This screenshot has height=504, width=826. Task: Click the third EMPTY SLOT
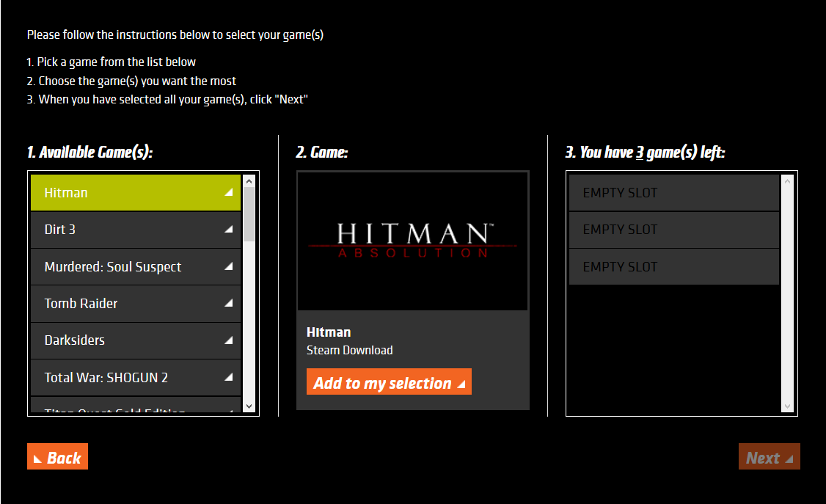tap(673, 266)
